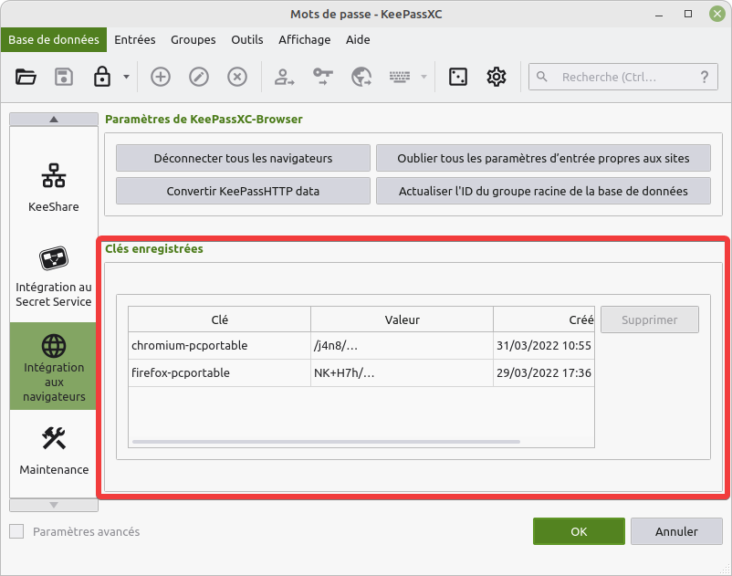Click the Supprimer button
This screenshot has height=576, width=732.
(x=649, y=320)
